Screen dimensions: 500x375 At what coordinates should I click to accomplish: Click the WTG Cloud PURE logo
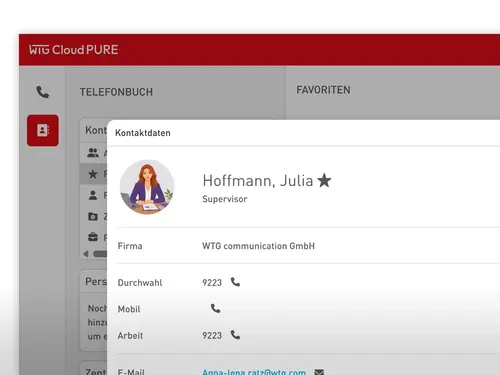point(73,50)
